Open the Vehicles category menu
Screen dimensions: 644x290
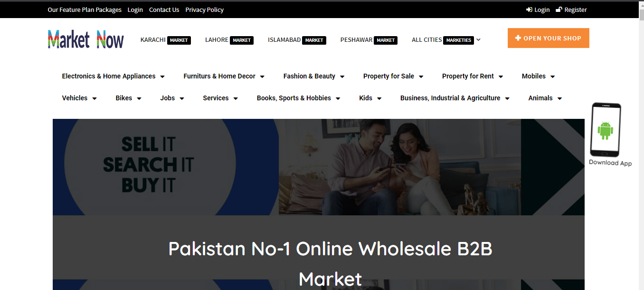click(x=79, y=98)
